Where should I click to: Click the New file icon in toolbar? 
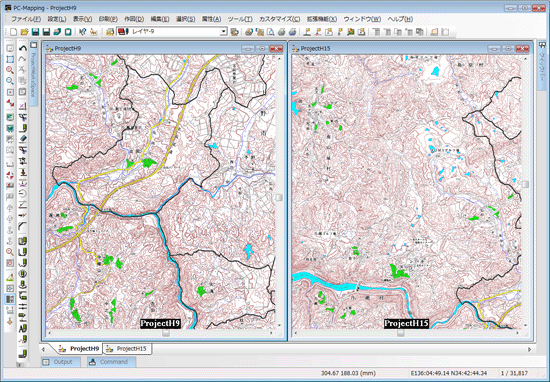click(13, 32)
